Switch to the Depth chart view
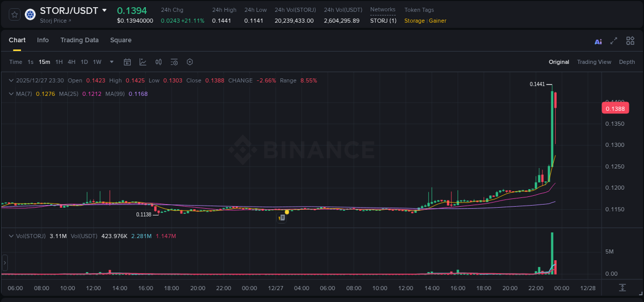 point(627,62)
